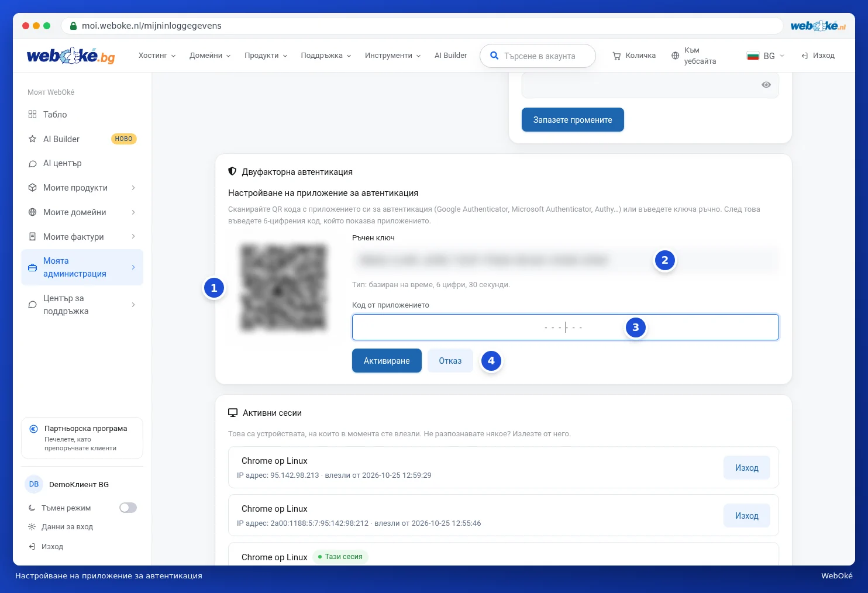Screen dimensions: 868x593
Task: Open the shopping cart icon Количка
Action: [x=616, y=56]
